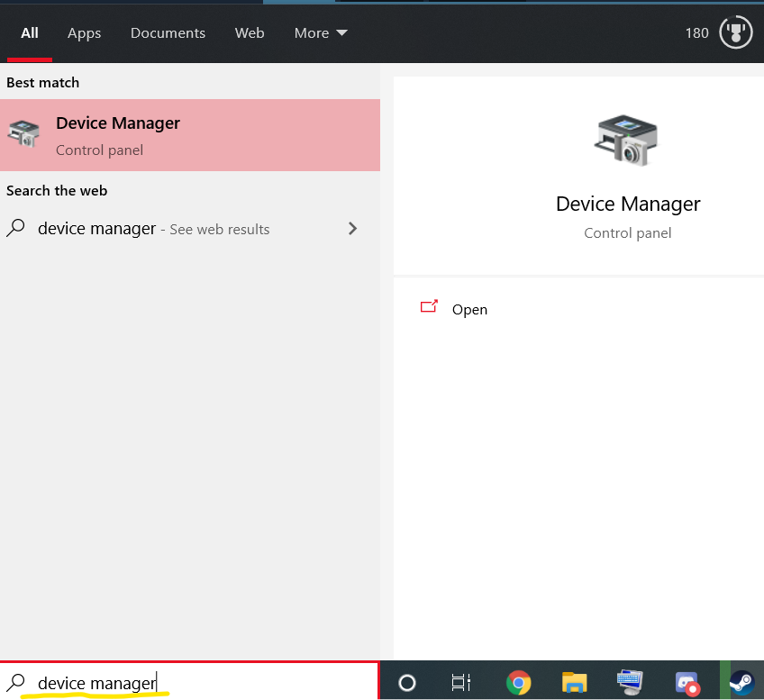Click Open in the Device Manager preview pane
Viewport: 764px width, 700px height.
[x=468, y=309]
